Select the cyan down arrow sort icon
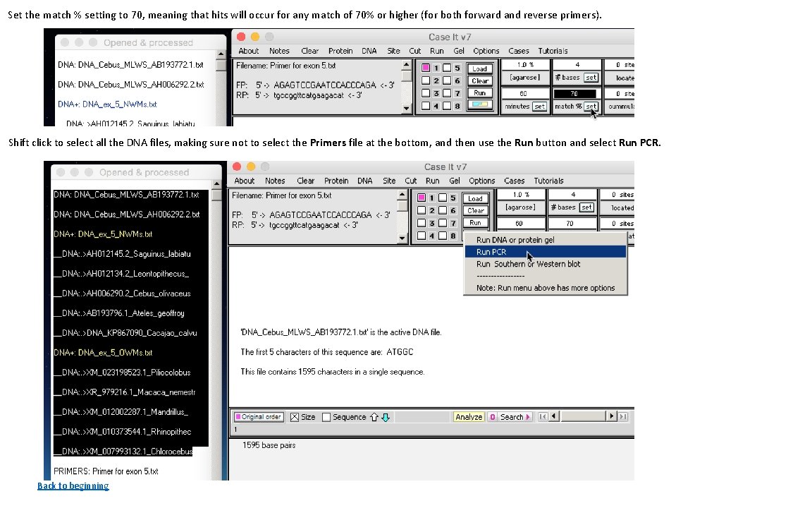Viewport: 812px width, 508px height. [x=386, y=417]
